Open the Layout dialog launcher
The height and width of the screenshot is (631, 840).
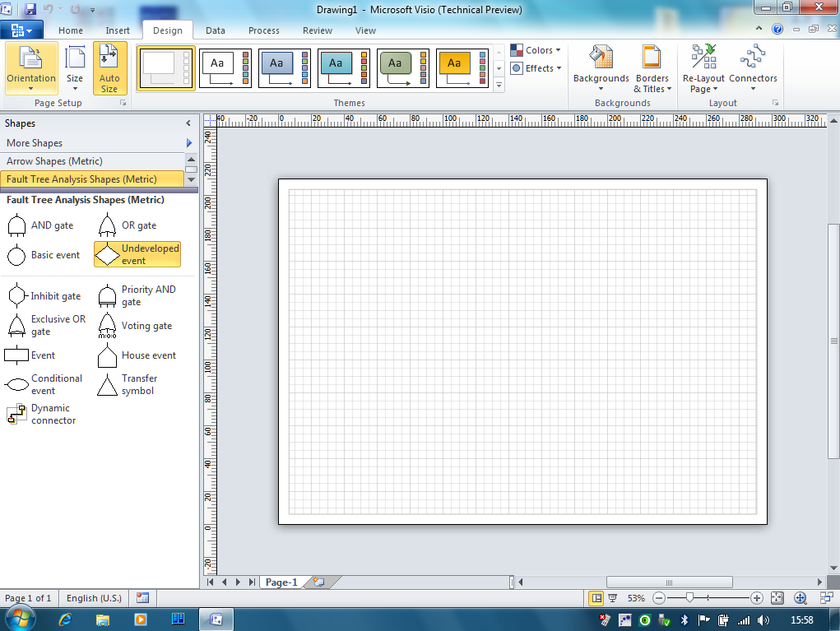(x=775, y=103)
